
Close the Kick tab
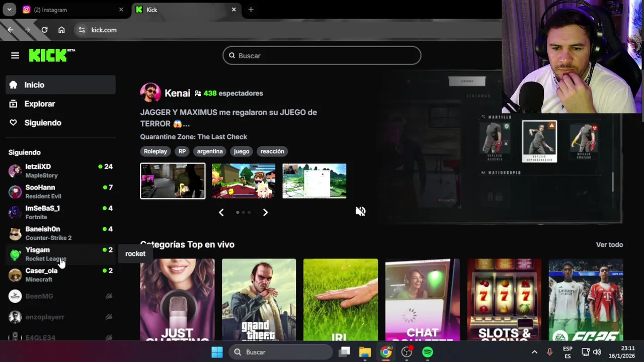pos(233,10)
